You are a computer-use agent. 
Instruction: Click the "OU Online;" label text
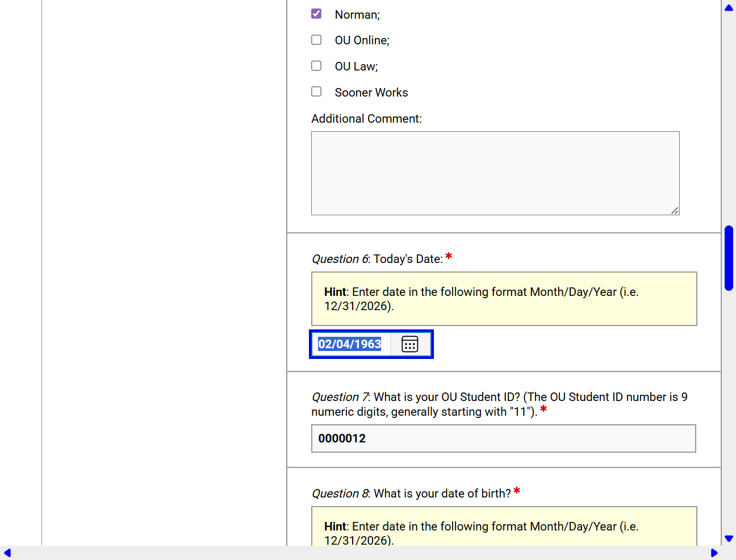(362, 40)
